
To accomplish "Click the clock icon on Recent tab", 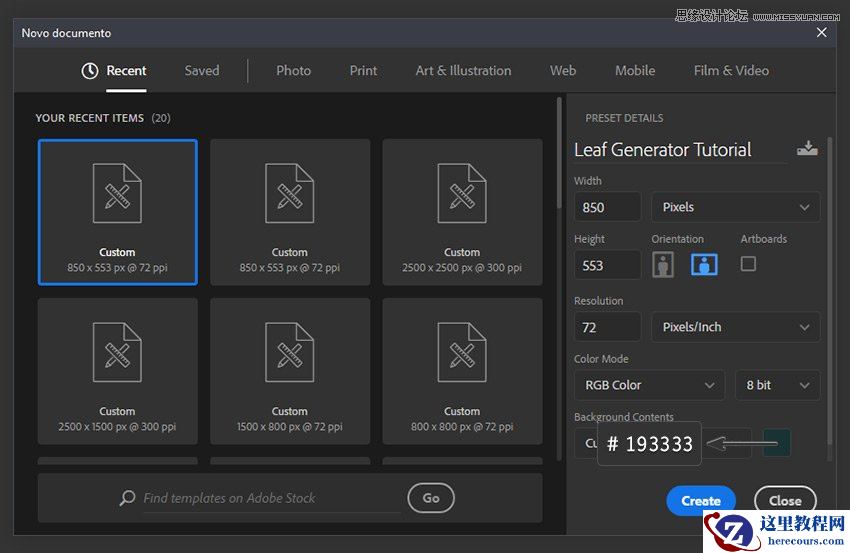I will [90, 71].
